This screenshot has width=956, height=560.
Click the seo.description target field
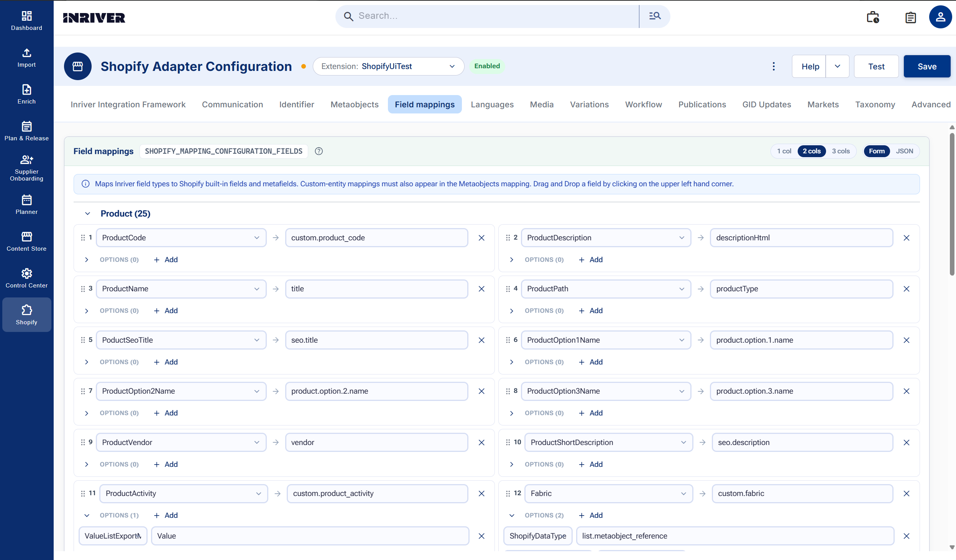pos(802,442)
